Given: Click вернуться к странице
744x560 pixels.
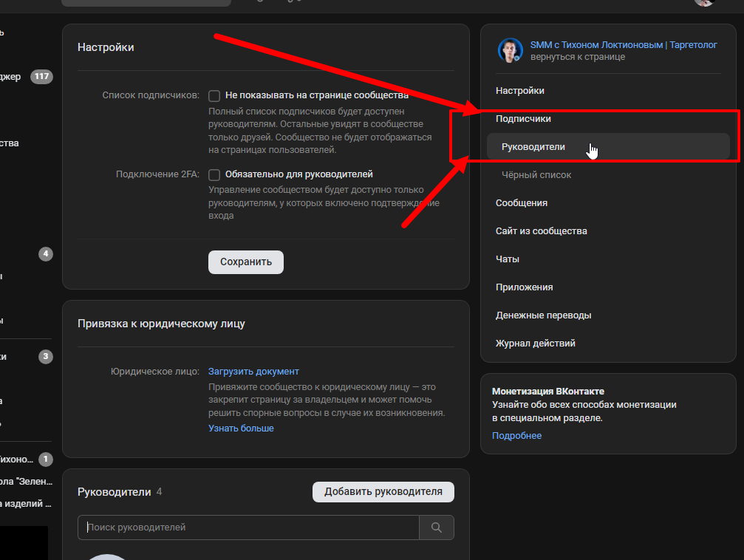Looking at the screenshot, I should (x=577, y=57).
